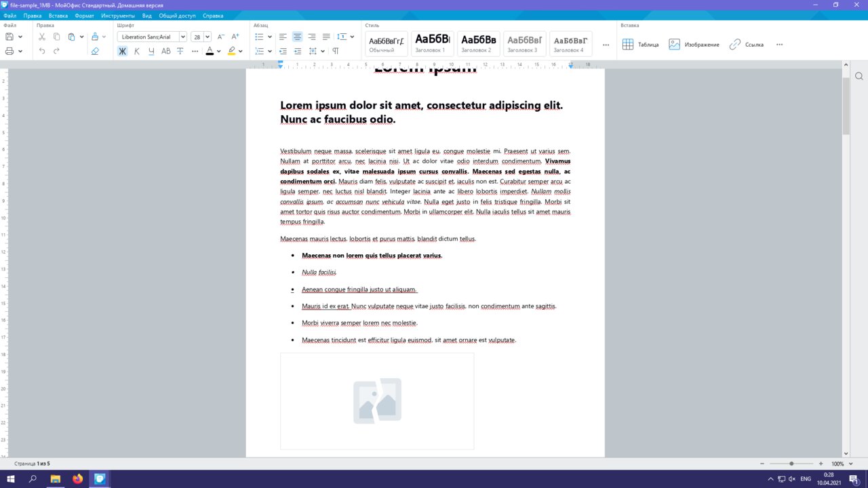868x488 pixels.
Task: Click the Таблица insert button
Action: (x=640, y=45)
